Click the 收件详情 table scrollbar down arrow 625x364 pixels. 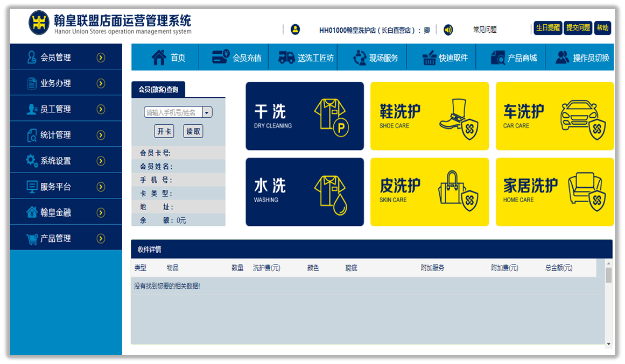pyautogui.click(x=609, y=344)
